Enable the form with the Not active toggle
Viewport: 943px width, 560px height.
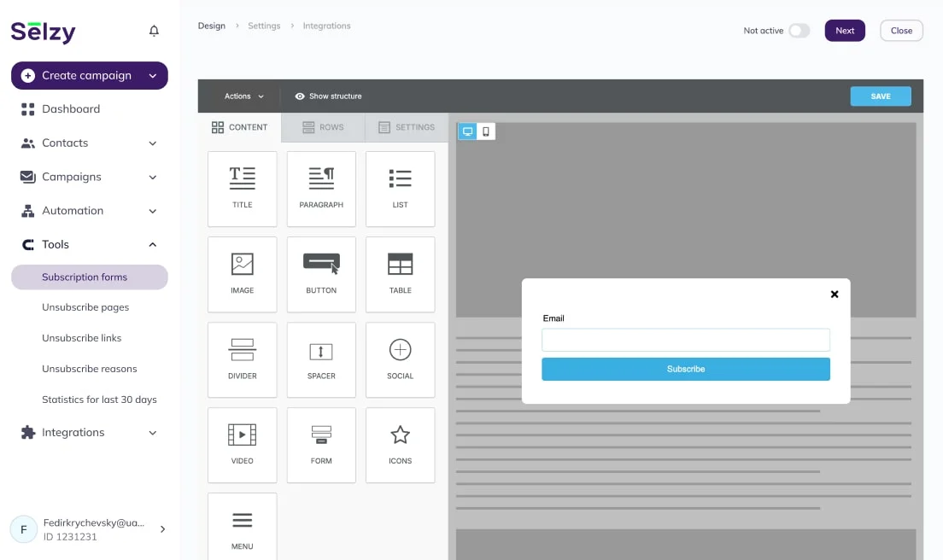pyautogui.click(x=799, y=30)
